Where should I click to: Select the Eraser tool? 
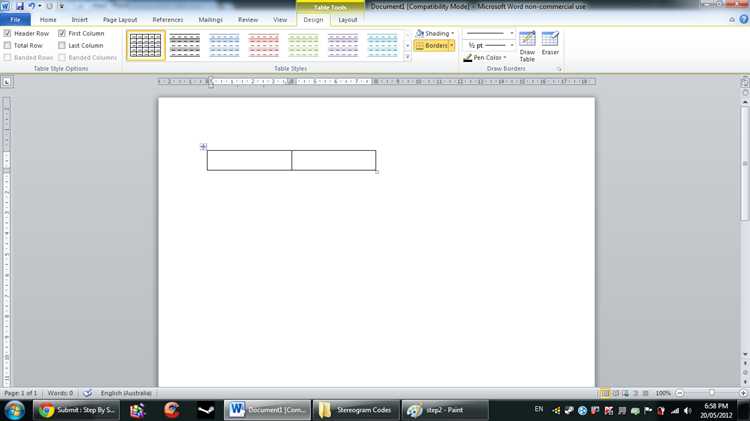[550, 43]
